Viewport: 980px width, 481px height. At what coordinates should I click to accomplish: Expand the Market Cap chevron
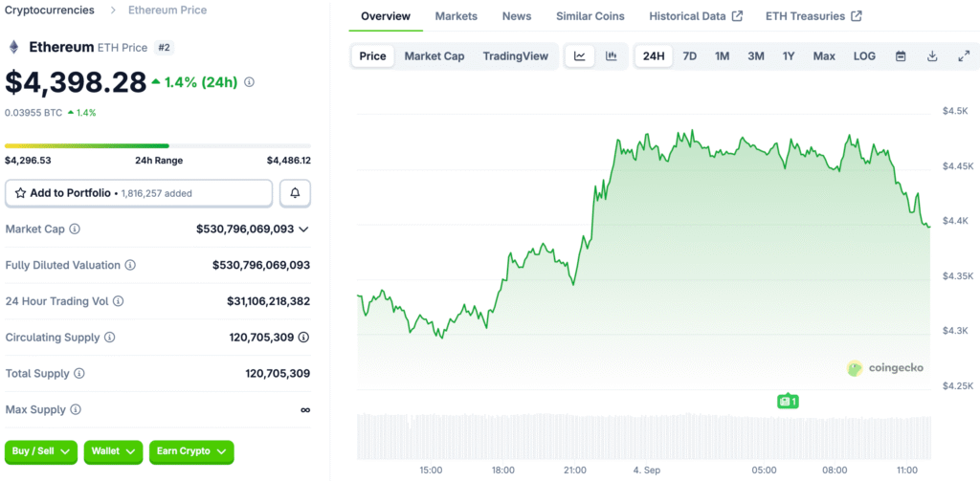(x=303, y=230)
